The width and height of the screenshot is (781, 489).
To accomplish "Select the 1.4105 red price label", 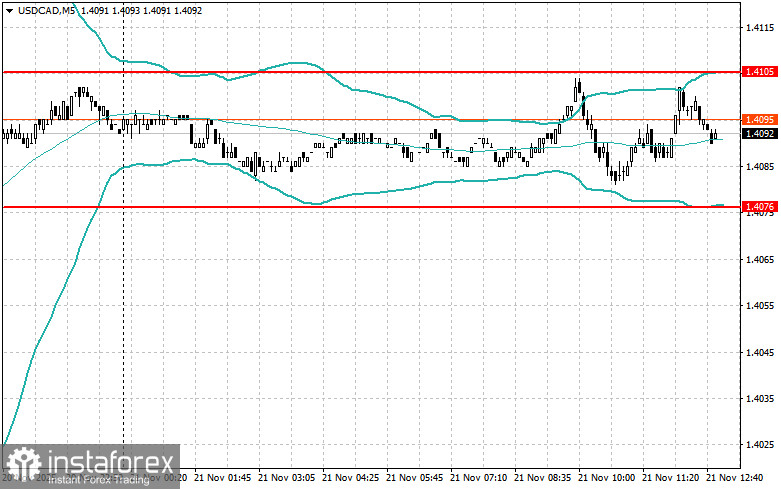I will click(760, 72).
